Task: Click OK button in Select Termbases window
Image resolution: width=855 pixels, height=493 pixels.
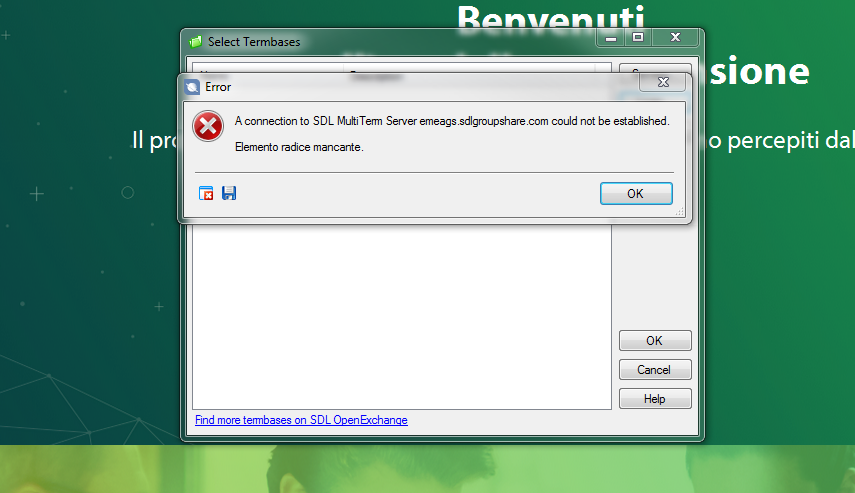Action: pyautogui.click(x=655, y=341)
